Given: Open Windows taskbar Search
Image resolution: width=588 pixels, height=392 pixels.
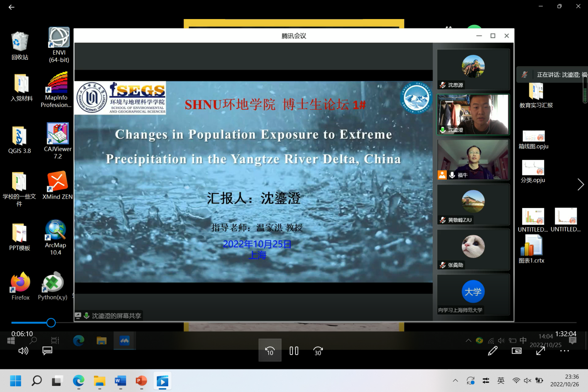Looking at the screenshot, I should click(x=37, y=381).
